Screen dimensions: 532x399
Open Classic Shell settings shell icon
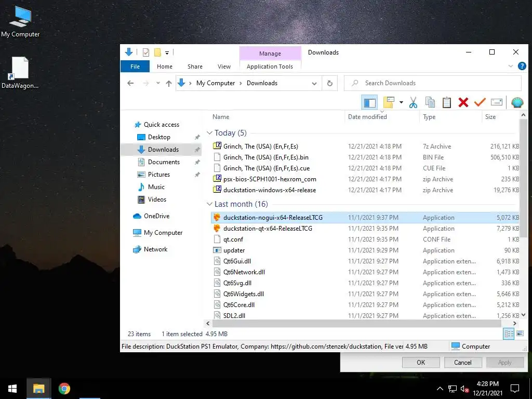tap(517, 102)
